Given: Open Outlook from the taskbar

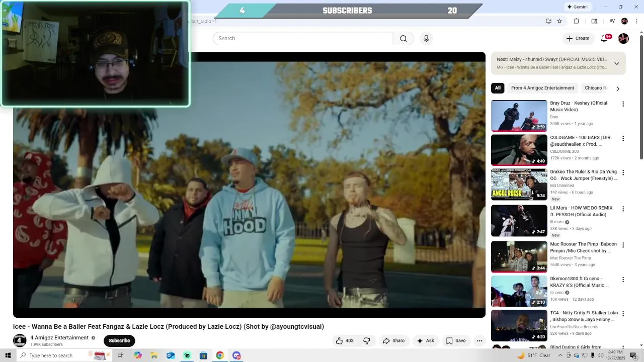Looking at the screenshot, I should pos(171,355).
